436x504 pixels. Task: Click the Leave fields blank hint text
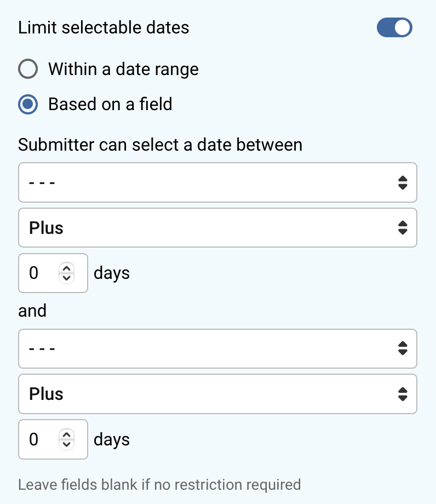click(159, 485)
